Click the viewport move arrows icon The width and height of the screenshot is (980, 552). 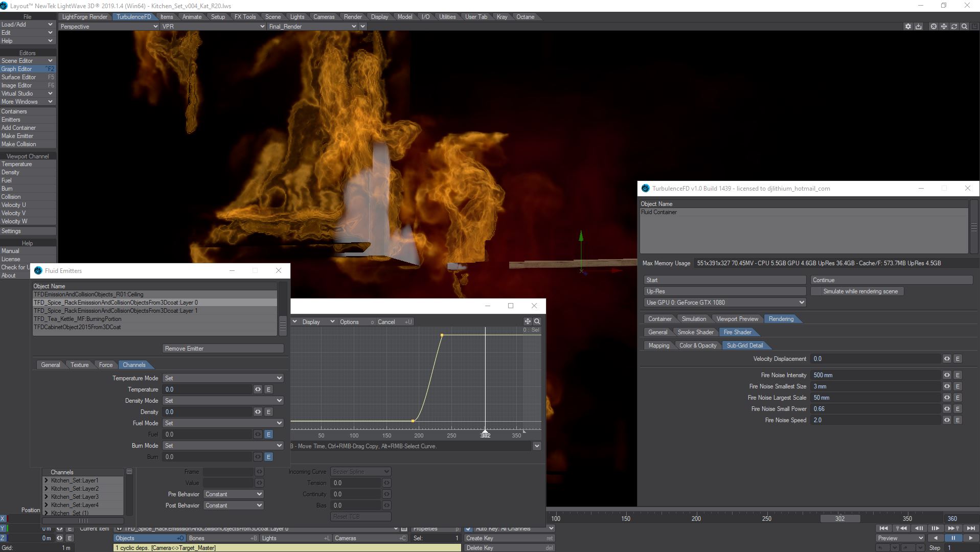pos(944,27)
